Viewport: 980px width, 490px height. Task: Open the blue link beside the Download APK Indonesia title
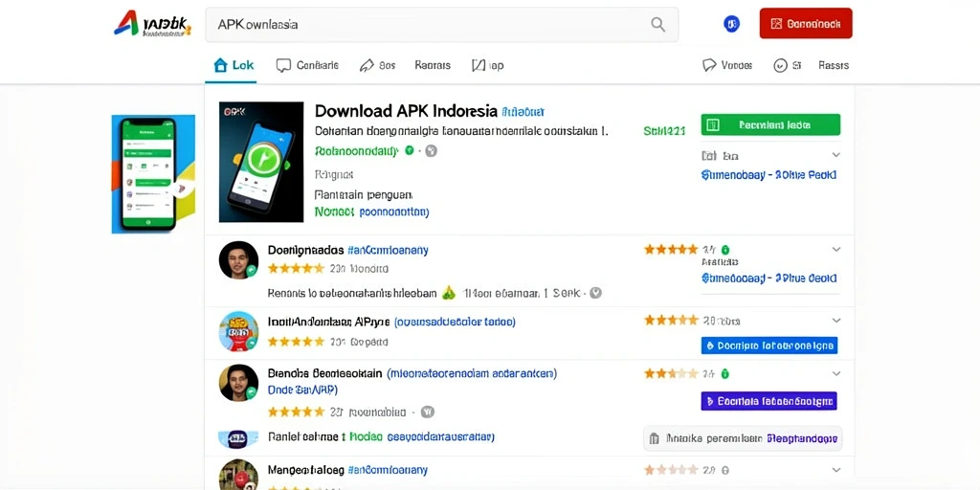[x=523, y=112]
